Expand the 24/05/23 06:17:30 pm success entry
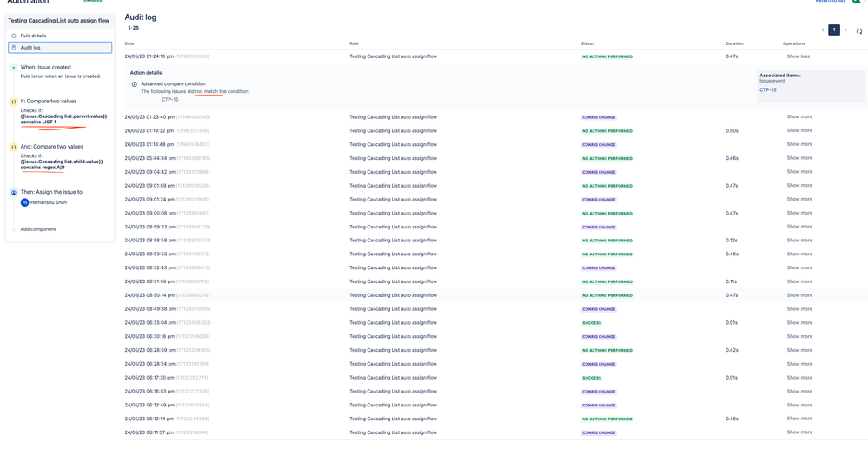 pos(799,377)
